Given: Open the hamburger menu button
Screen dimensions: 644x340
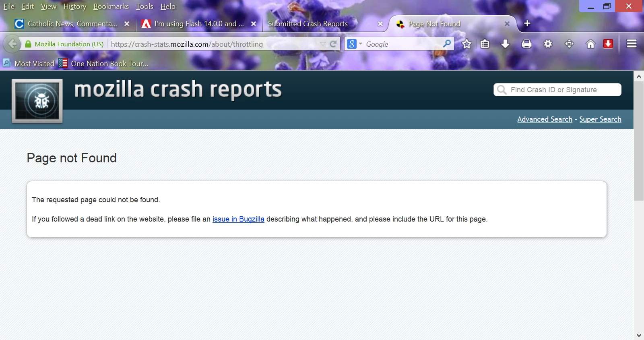Looking at the screenshot, I should coord(632,44).
